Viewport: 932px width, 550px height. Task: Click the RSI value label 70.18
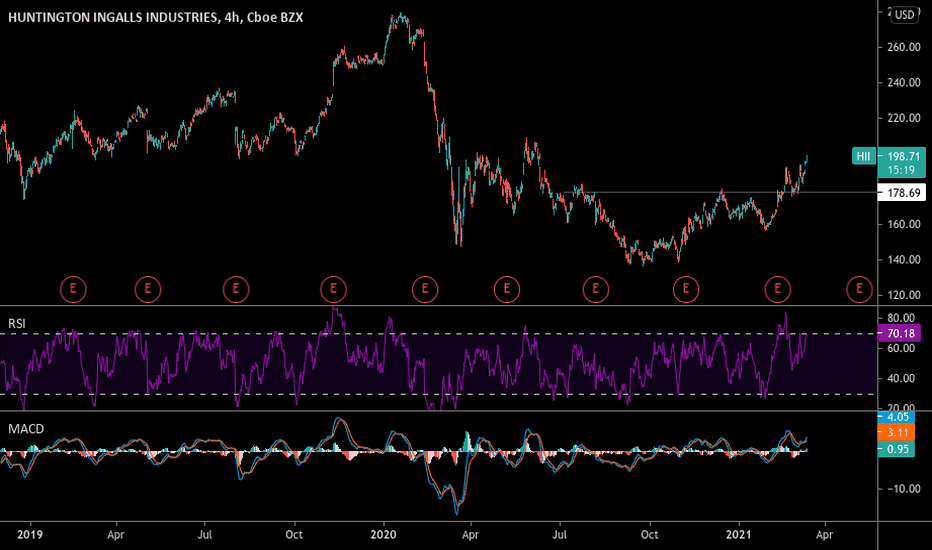[900, 334]
